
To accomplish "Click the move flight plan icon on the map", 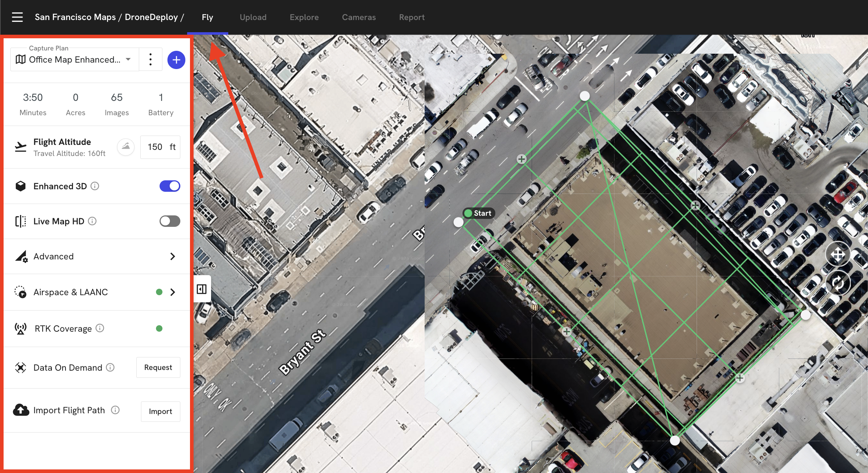I will (x=838, y=254).
